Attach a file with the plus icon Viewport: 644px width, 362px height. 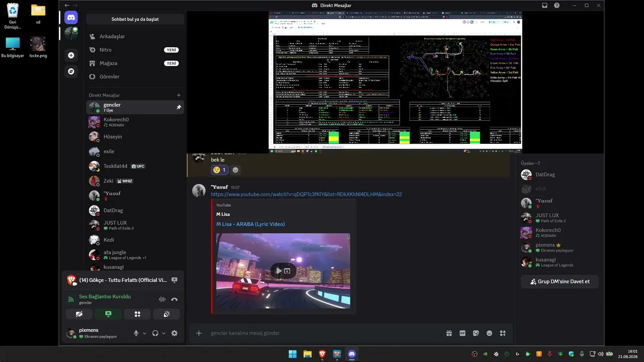[199, 333]
